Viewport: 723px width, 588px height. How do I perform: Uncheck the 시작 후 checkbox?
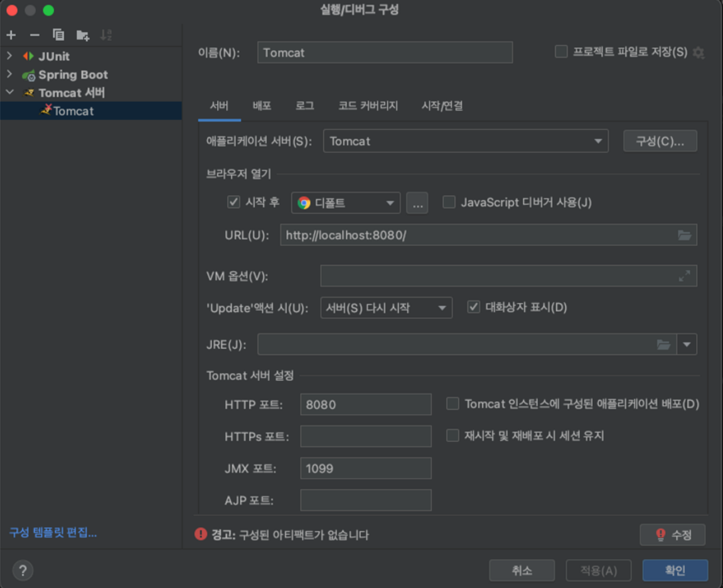(x=233, y=202)
